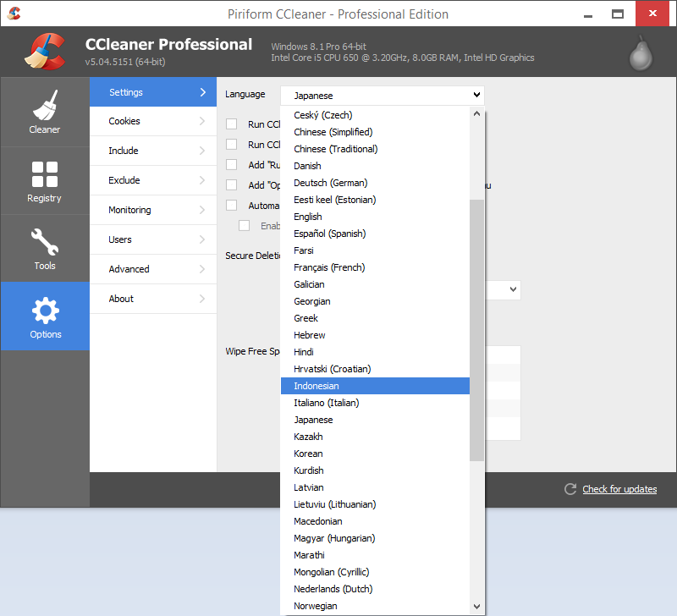Toggle the Add "Run CCleaner" checkbox
This screenshot has width=677, height=616.
click(231, 164)
